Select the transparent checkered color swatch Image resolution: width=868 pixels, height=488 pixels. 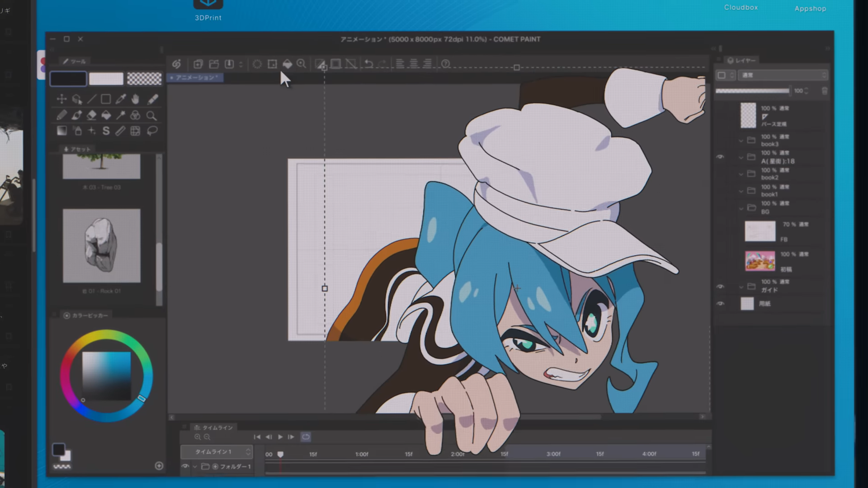[x=144, y=79]
